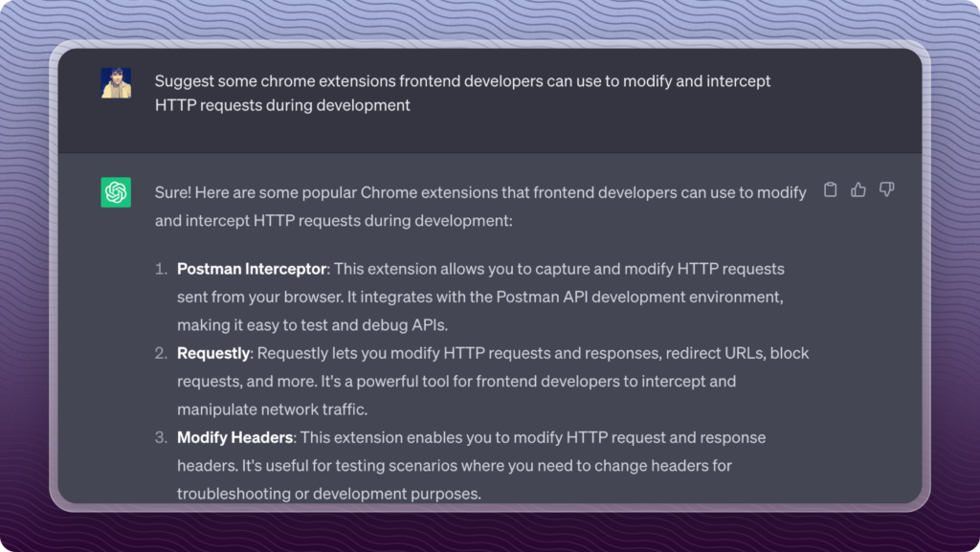The image size is (980, 552).
Task: Click the user profile avatar
Action: pyautogui.click(x=116, y=83)
